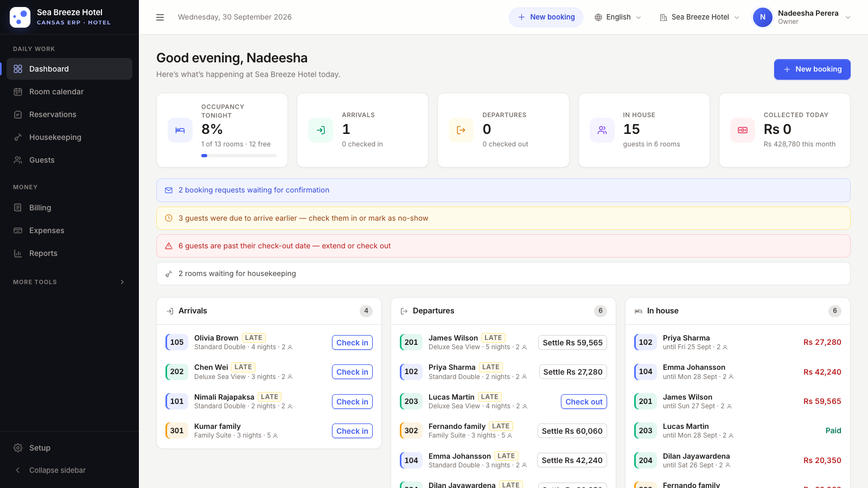
Task: Click the user avatar N icon
Action: click(x=763, y=17)
